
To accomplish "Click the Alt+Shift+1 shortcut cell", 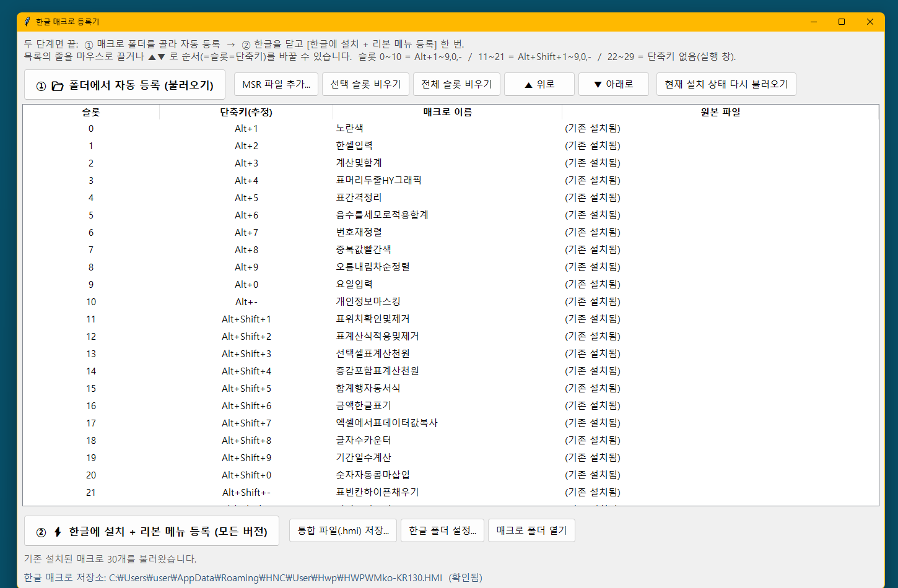I will pos(246,319).
